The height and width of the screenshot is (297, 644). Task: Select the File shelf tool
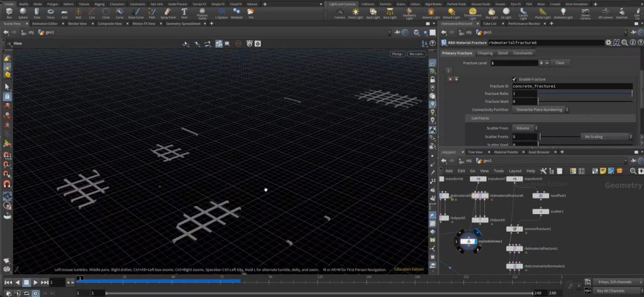click(250, 13)
